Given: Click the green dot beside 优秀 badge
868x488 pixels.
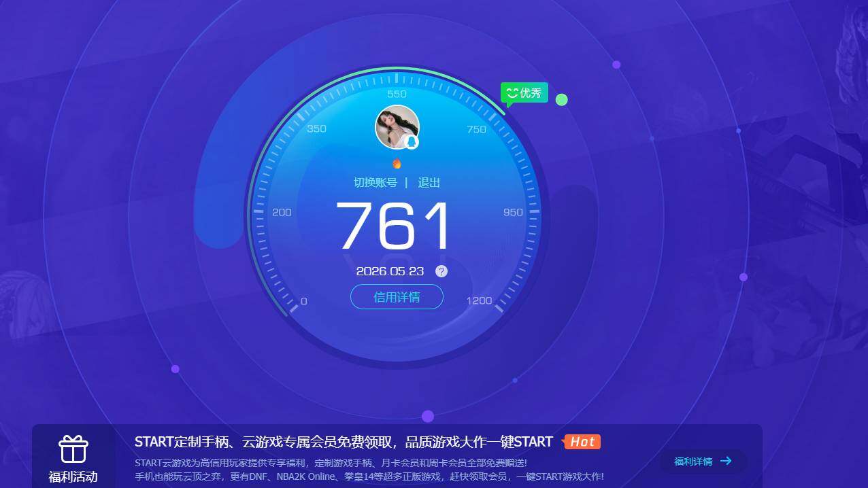Looking at the screenshot, I should coord(561,100).
